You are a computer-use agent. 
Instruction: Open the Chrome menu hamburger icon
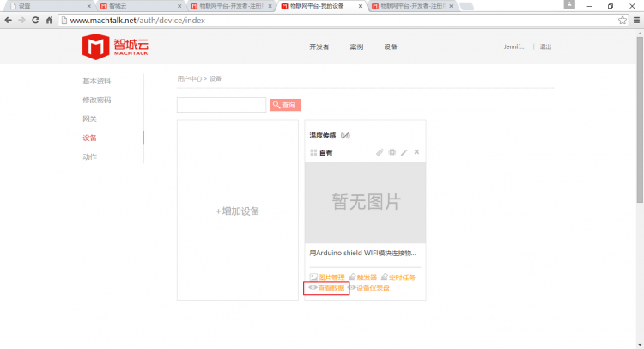[x=635, y=20]
